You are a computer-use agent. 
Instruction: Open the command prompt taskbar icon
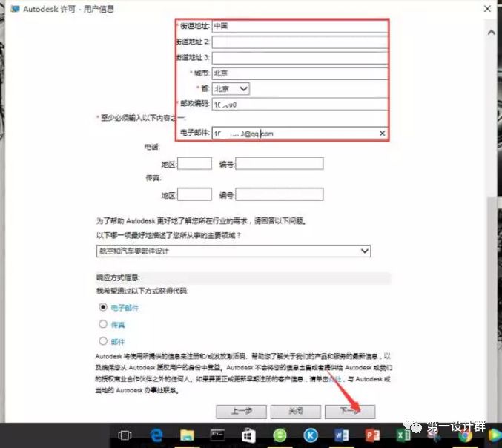coord(217,435)
